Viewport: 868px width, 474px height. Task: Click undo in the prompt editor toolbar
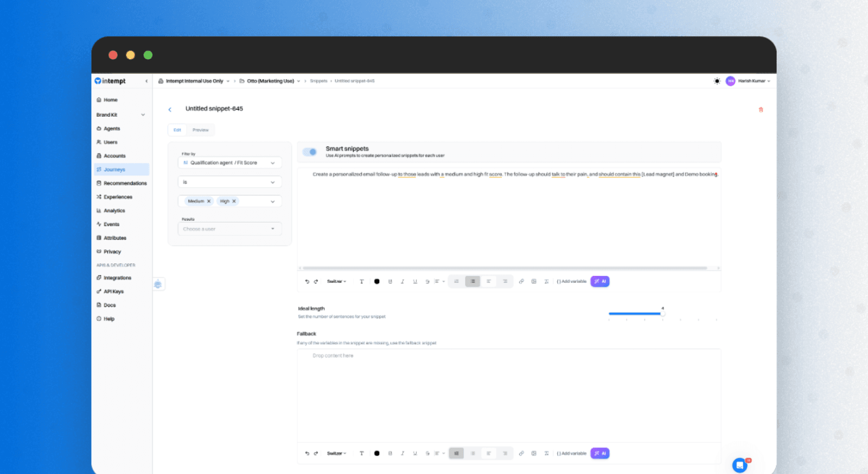click(x=307, y=281)
